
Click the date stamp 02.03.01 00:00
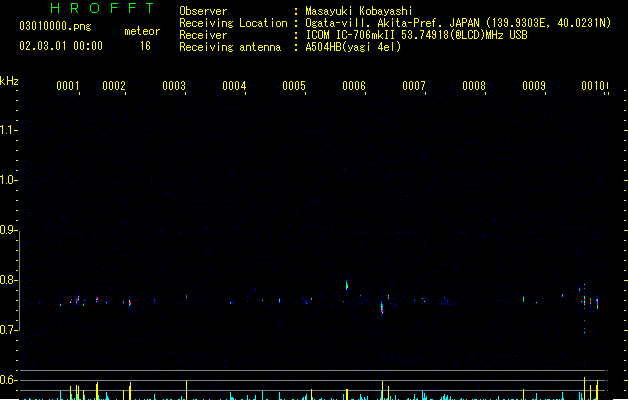61,46
